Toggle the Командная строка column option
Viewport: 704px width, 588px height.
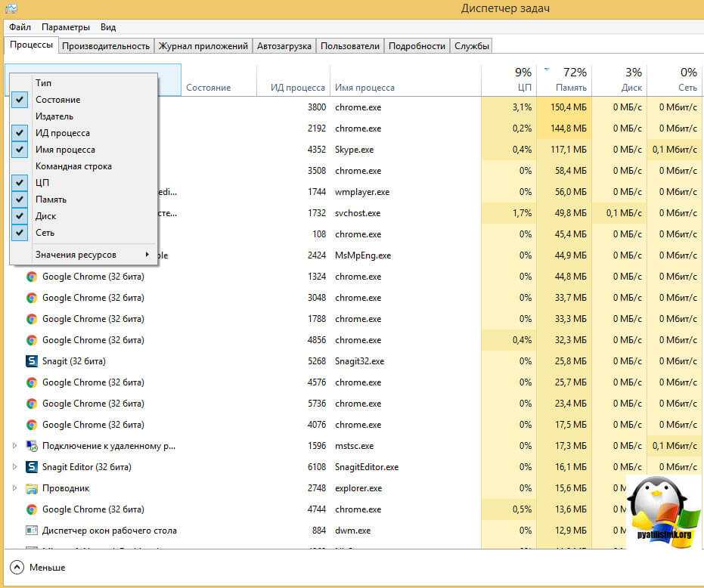(x=73, y=166)
